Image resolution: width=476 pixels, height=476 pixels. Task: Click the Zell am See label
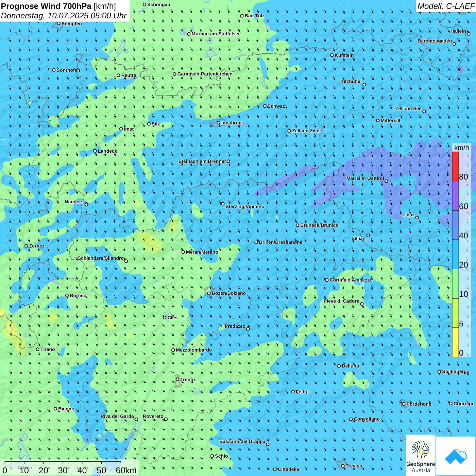[x=408, y=108]
